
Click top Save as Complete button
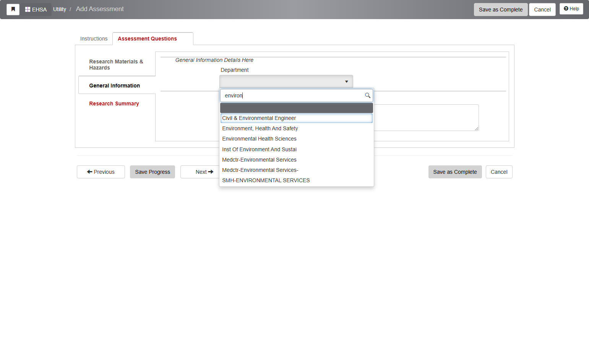pos(501,10)
